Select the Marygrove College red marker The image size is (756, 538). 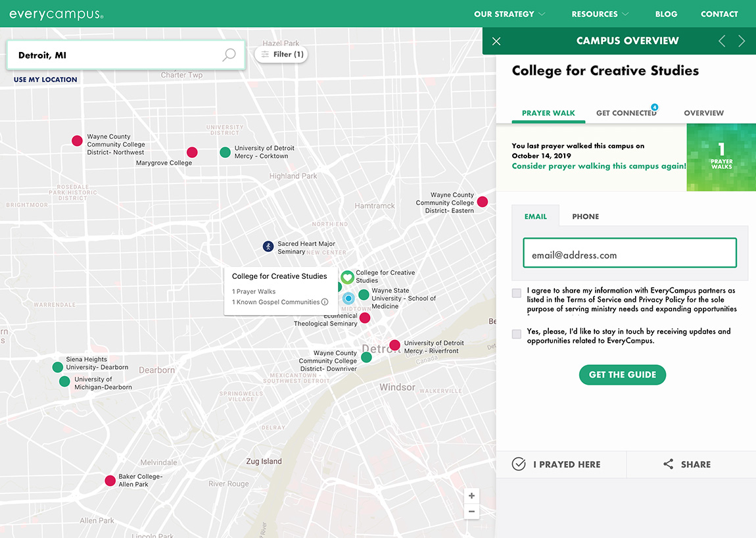(192, 152)
